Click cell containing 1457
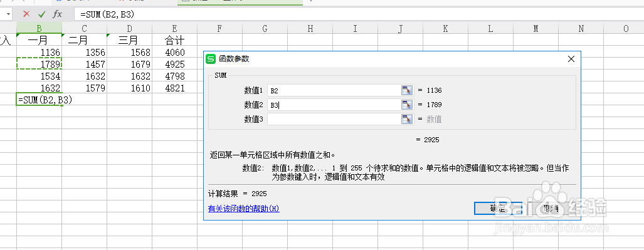The image size is (644, 250). tap(84, 64)
